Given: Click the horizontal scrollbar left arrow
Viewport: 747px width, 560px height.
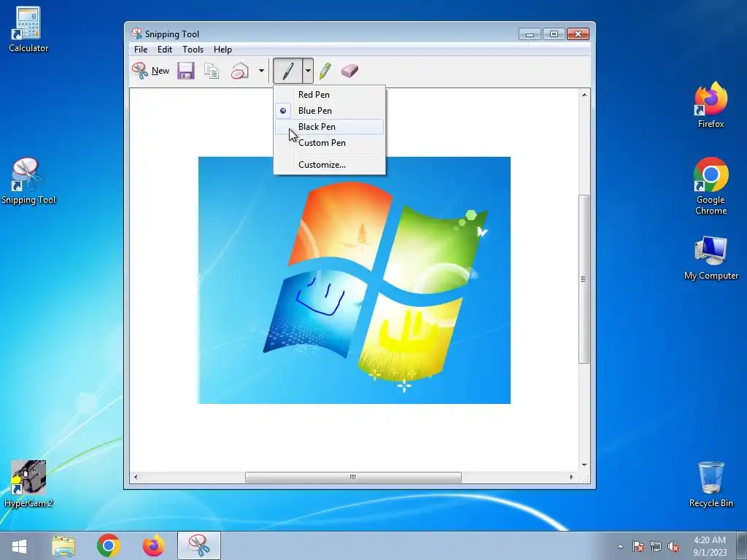Looking at the screenshot, I should click(136, 477).
